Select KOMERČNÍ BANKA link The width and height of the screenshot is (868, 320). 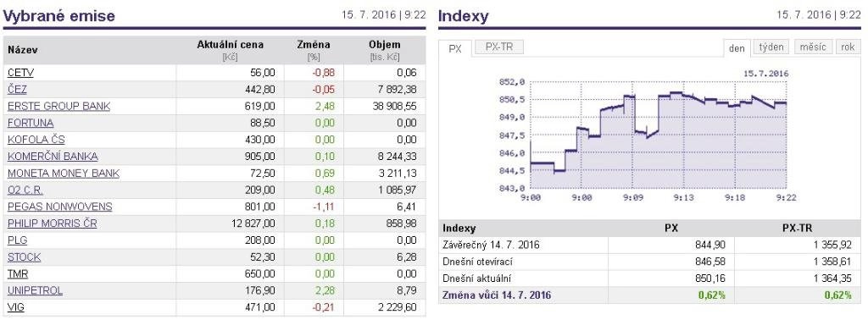click(x=53, y=157)
